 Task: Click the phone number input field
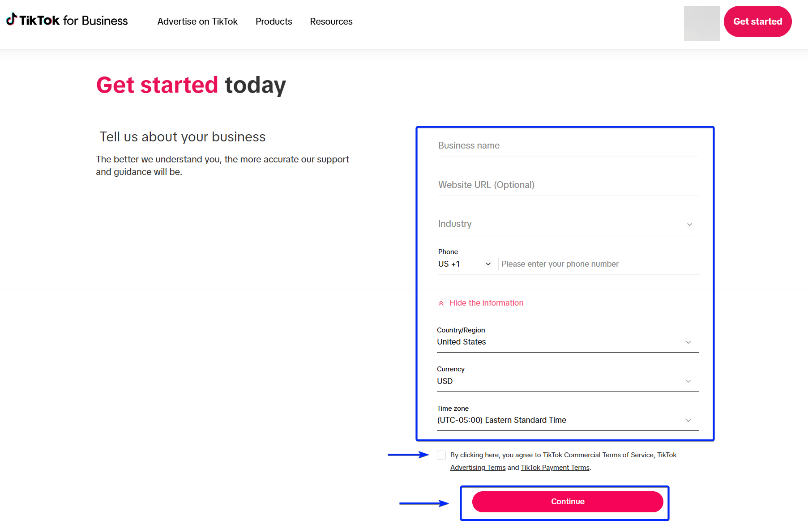tap(599, 264)
